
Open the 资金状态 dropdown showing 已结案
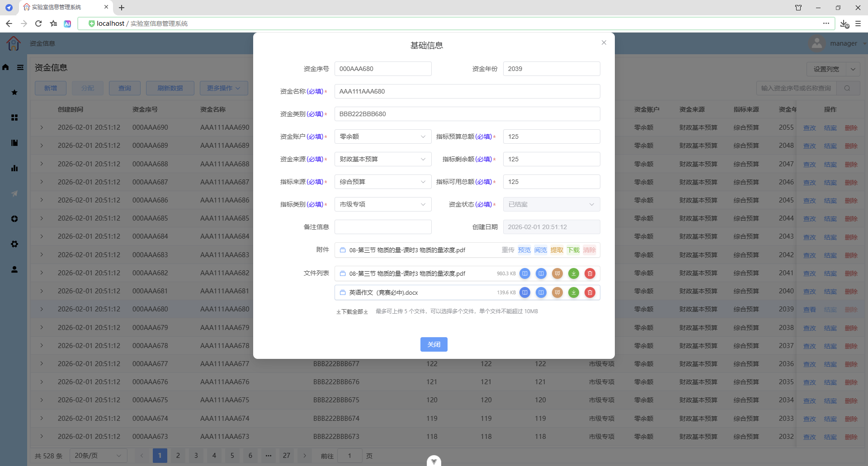[552, 204]
